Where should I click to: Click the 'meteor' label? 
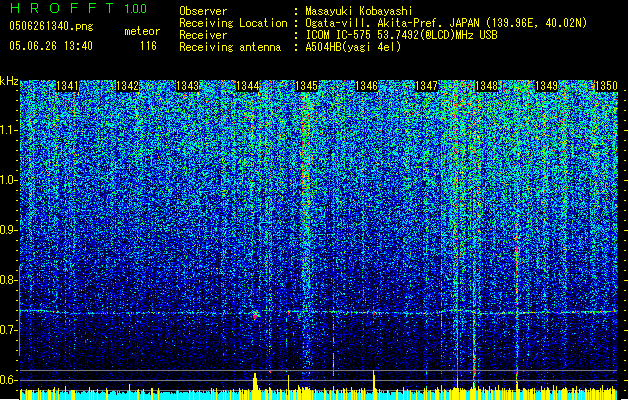pos(142,31)
